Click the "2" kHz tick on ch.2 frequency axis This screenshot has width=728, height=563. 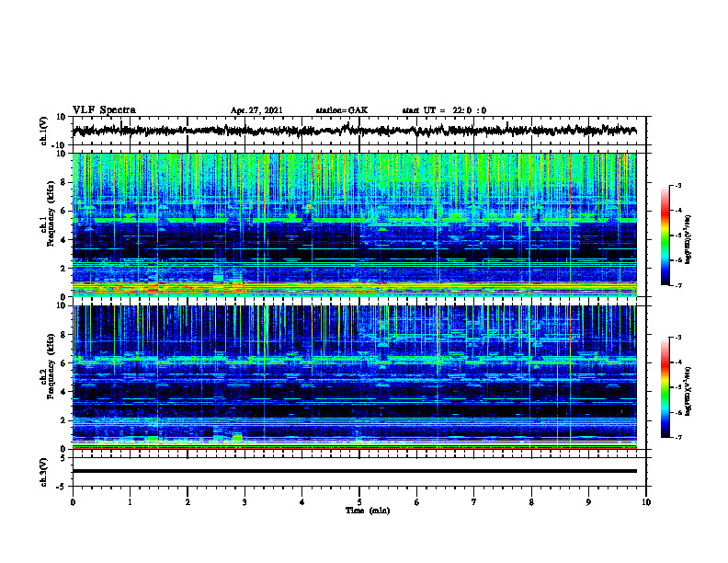pos(63,420)
